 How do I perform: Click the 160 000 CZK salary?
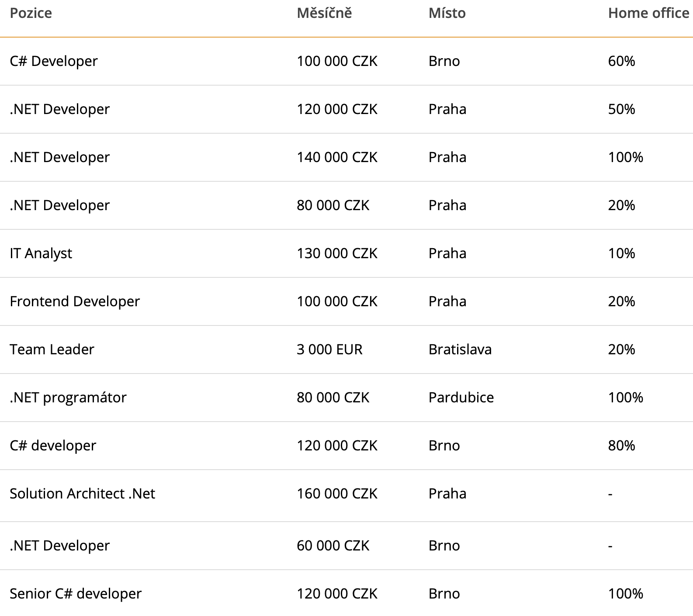[337, 494]
